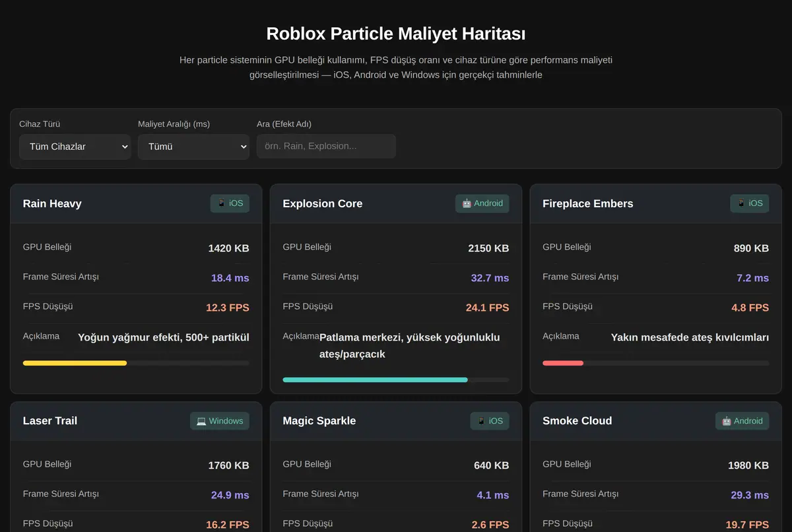The image size is (792, 532).
Task: Click the 890 KB GPU memory value
Action: [x=751, y=248]
